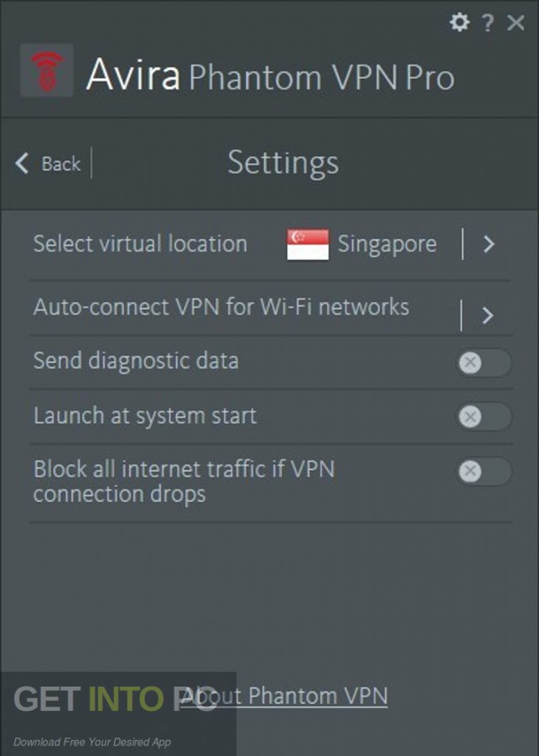
Task: Enable Launch at system start switch
Action: point(483,417)
